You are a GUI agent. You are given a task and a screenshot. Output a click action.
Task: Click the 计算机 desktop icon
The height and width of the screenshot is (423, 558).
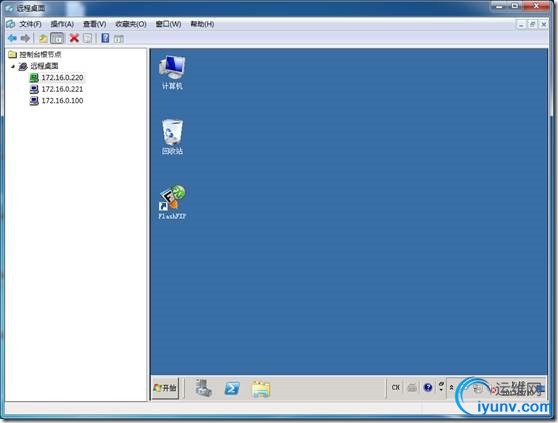click(172, 73)
